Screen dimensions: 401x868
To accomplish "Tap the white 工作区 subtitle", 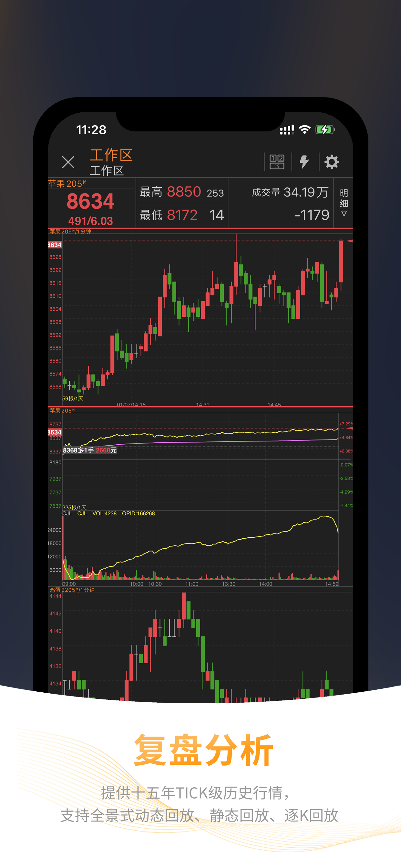I will coord(107,170).
